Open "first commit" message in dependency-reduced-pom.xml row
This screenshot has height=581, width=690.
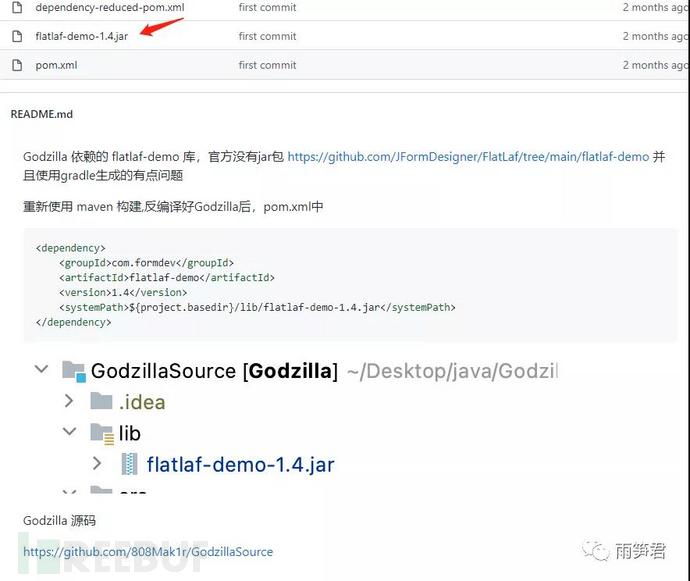[x=268, y=7]
